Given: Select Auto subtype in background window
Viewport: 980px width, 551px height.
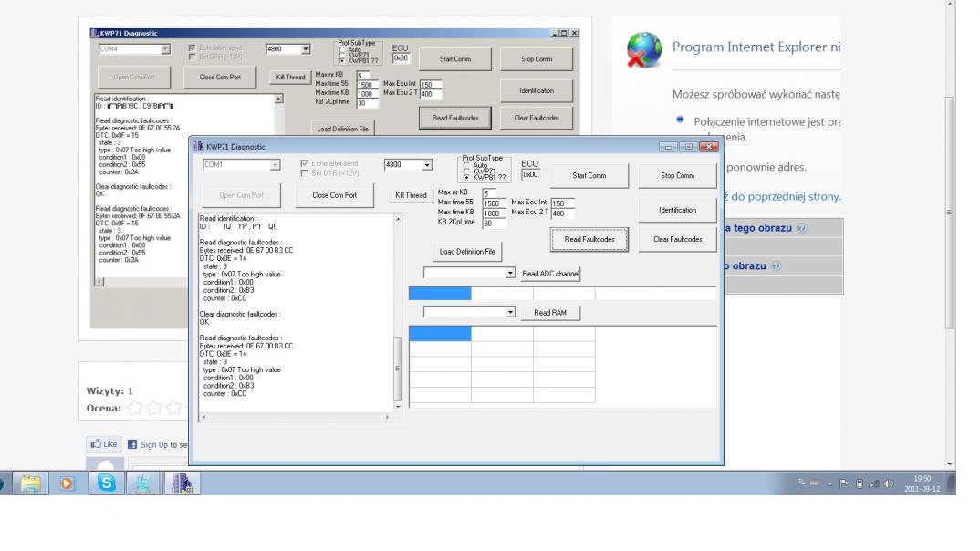Looking at the screenshot, I should click(x=342, y=49).
